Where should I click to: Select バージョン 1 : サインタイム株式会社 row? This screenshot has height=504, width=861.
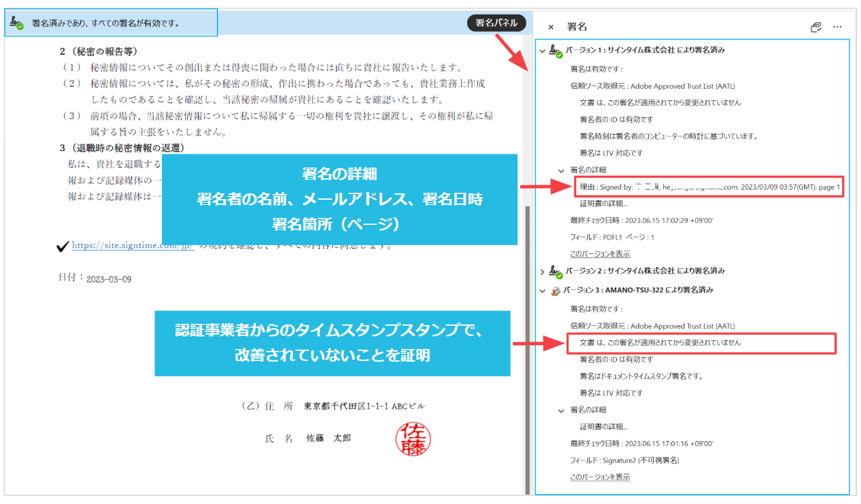[x=645, y=50]
